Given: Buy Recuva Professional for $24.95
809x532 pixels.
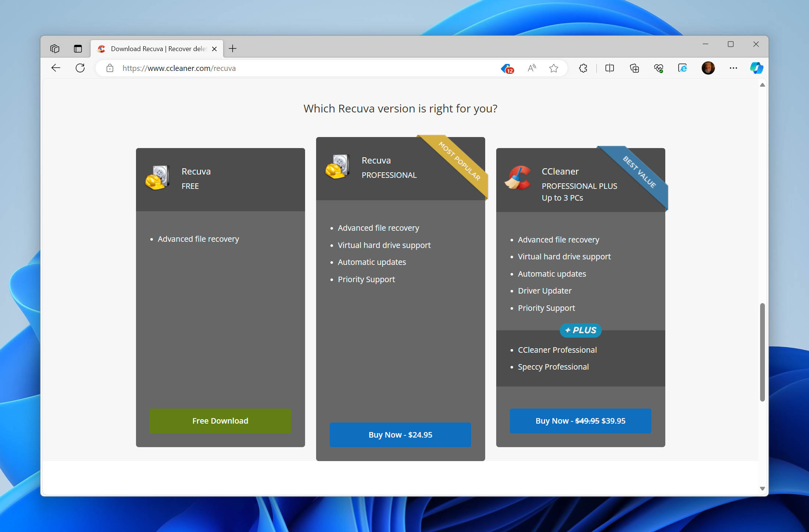Looking at the screenshot, I should (400, 435).
